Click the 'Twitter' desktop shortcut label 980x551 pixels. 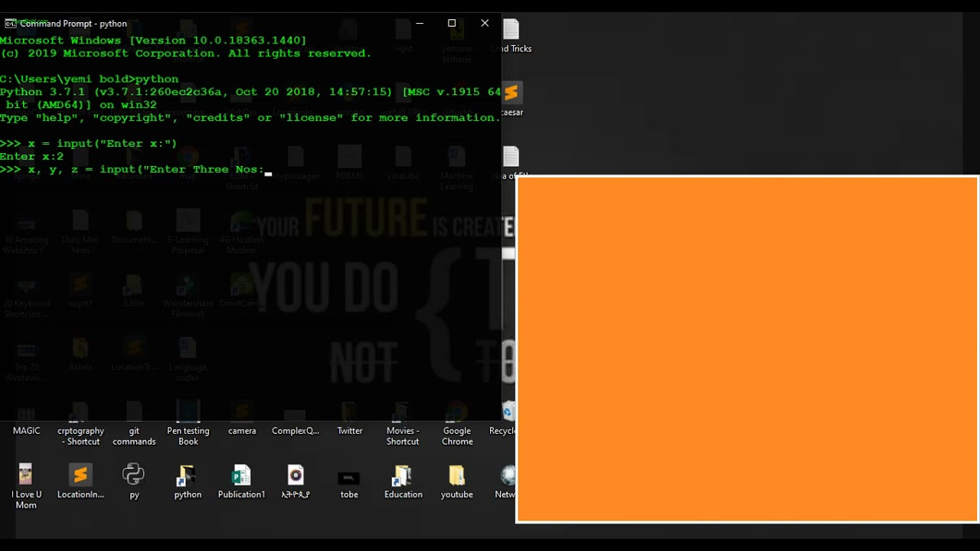[350, 431]
